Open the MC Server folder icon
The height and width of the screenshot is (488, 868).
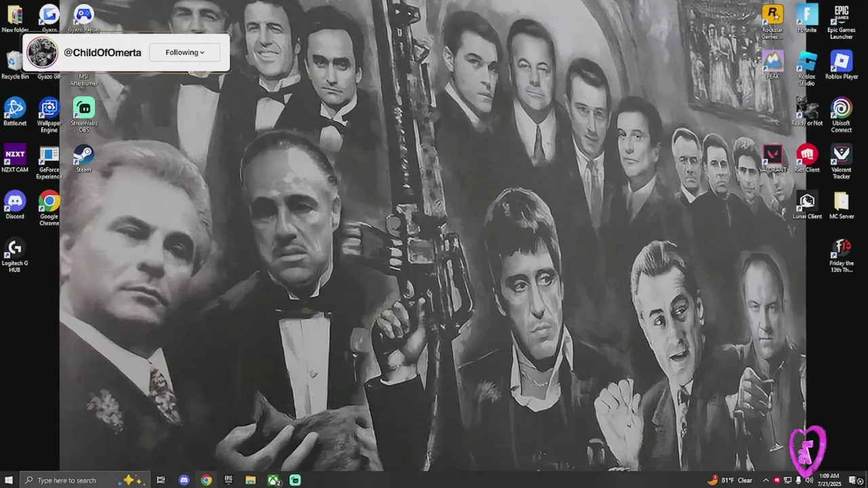coord(842,205)
